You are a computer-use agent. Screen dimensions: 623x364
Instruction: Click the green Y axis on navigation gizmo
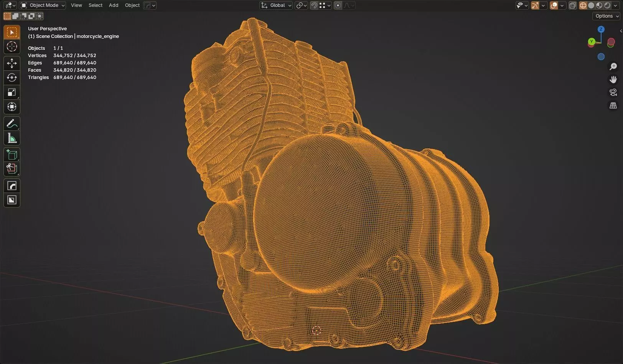tap(592, 41)
